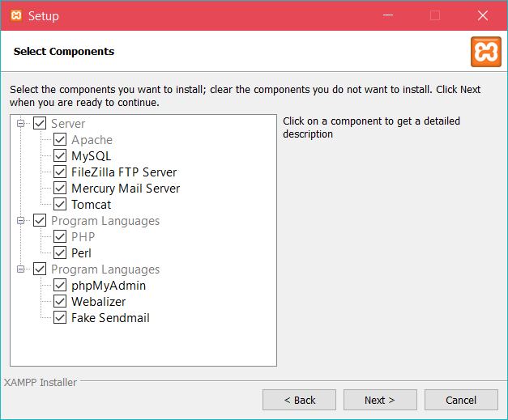Uncheck the Perl checkbox
Viewport: 508px width, 420px height.
pos(60,253)
